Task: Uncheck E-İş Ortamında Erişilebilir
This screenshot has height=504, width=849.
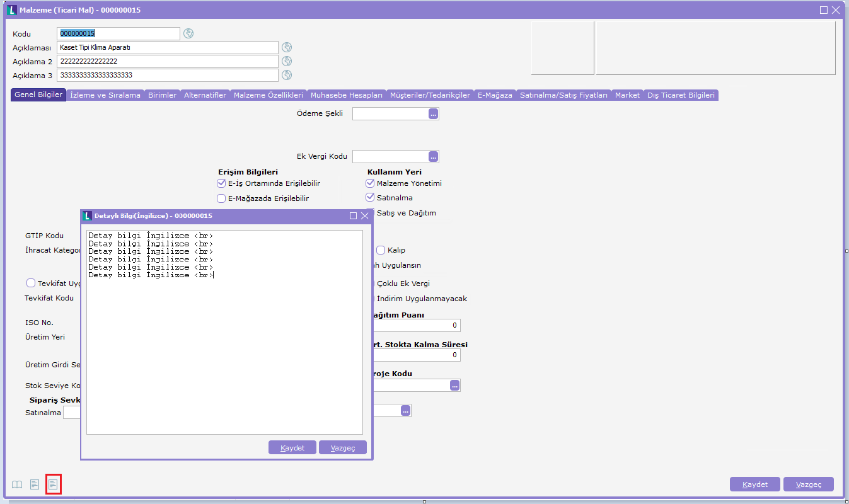Action: [x=221, y=183]
